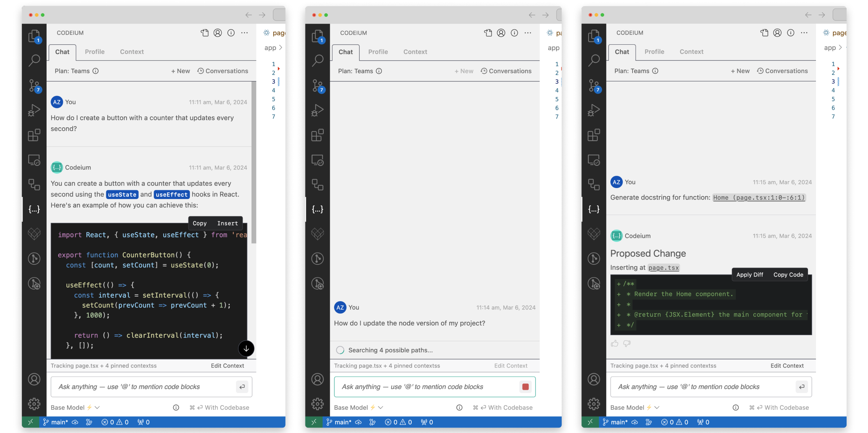Viewport: 868px width, 433px height.
Task: Click send arrow icon in right window input
Action: tap(802, 387)
